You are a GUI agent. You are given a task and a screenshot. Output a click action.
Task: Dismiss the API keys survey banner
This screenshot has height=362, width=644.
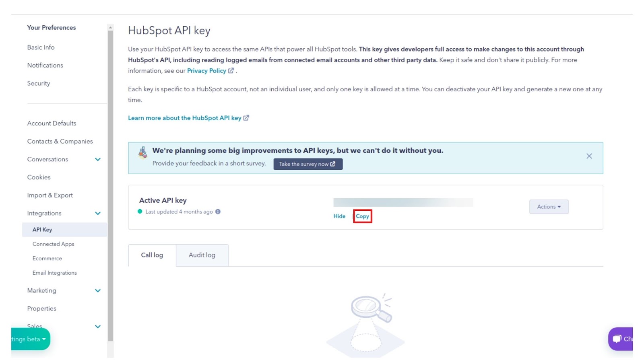coord(589,156)
